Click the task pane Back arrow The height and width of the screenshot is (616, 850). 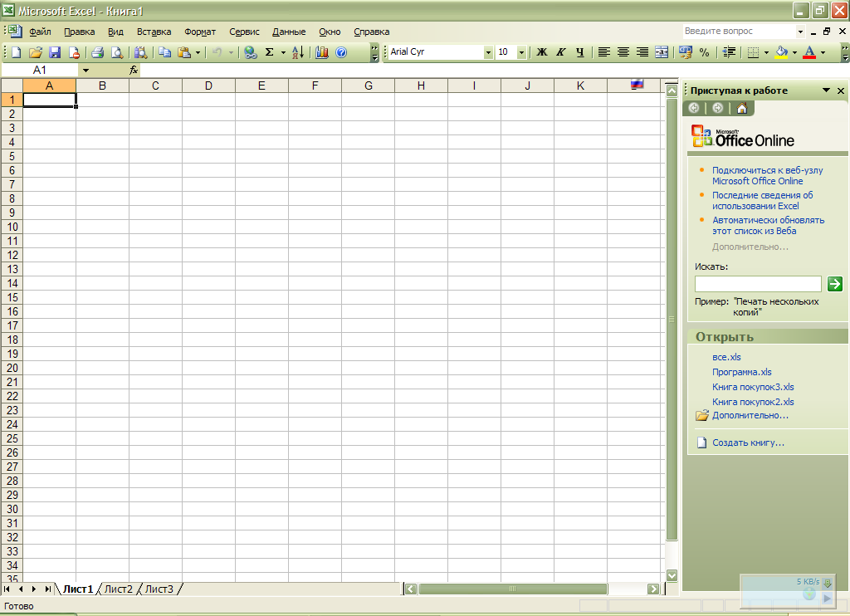point(694,108)
